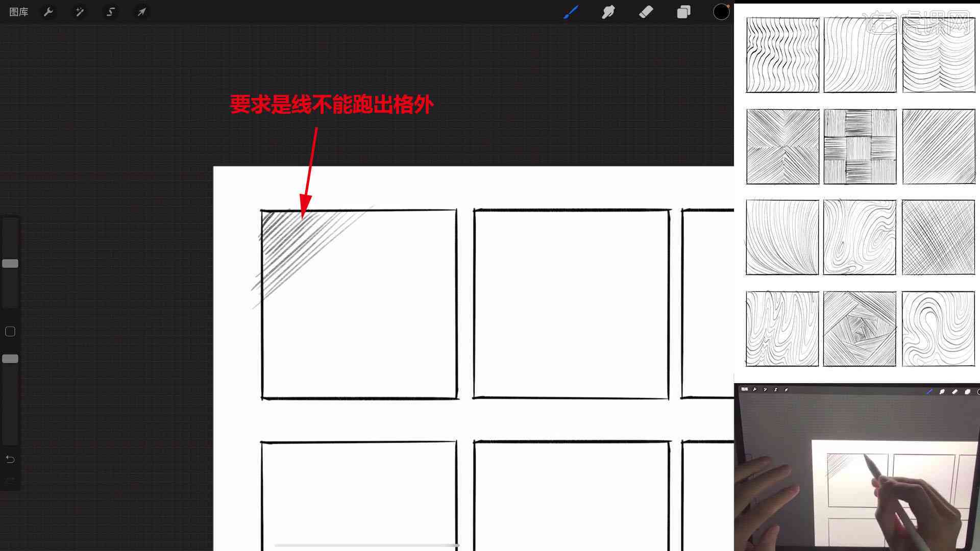Redo the last undone stroke

(x=10, y=481)
